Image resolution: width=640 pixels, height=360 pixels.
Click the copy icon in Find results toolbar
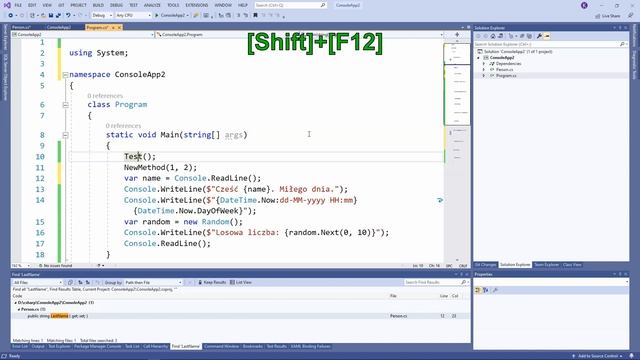(70, 282)
